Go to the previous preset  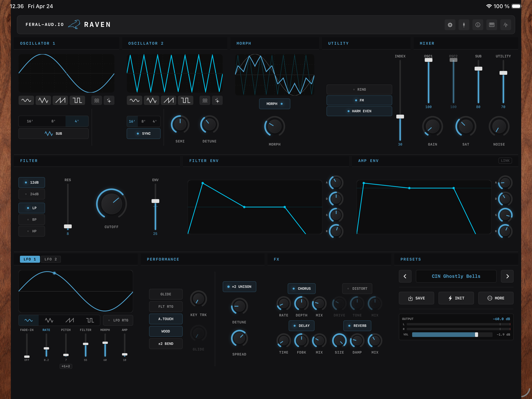click(x=405, y=276)
